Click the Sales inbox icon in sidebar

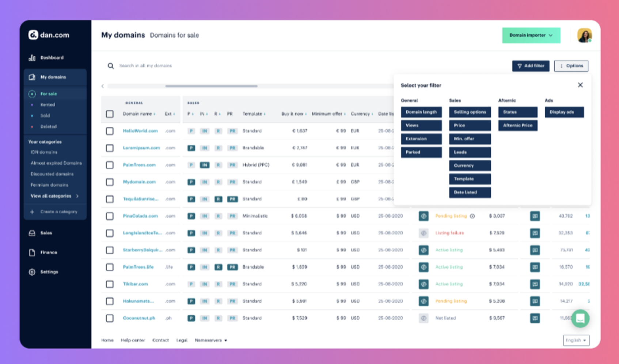(32, 233)
